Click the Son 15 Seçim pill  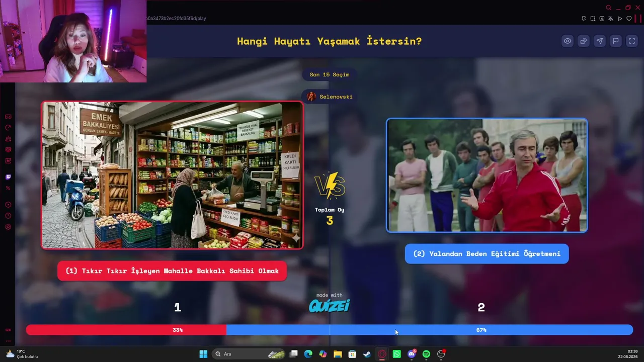(330, 74)
